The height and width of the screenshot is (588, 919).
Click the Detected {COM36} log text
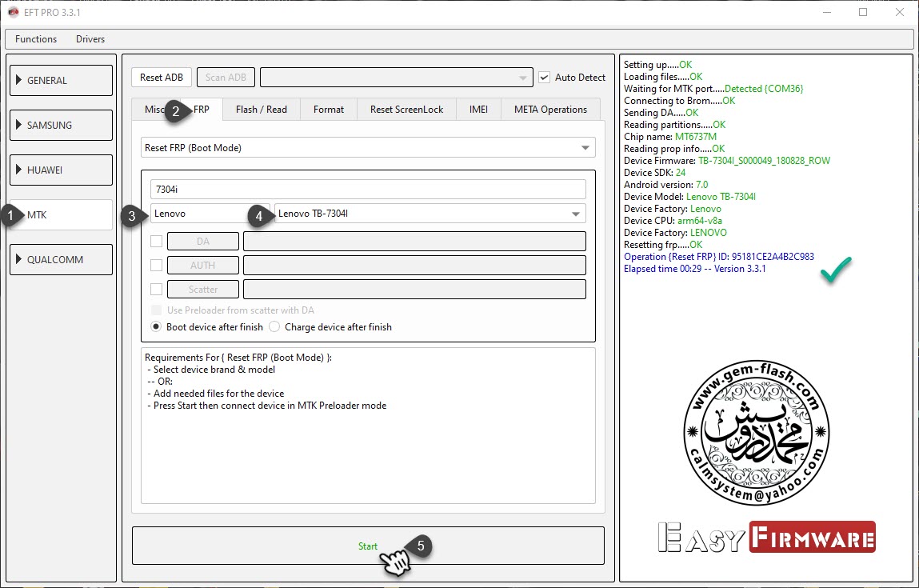coord(764,89)
